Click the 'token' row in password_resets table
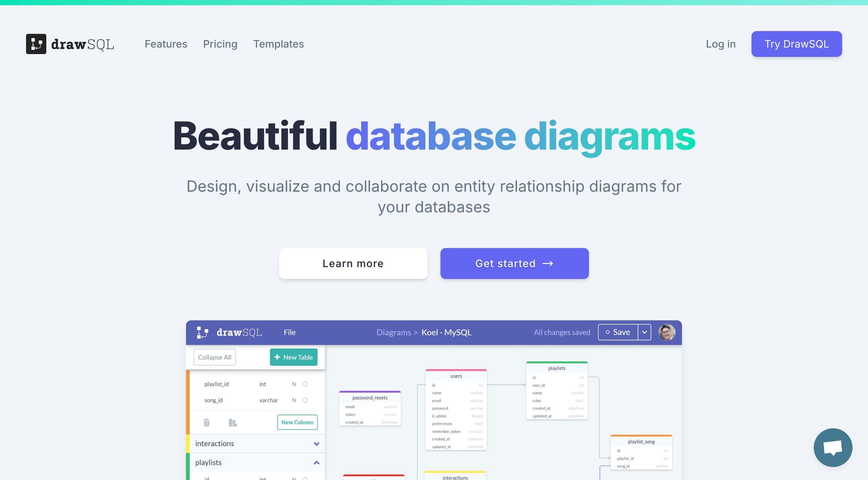The height and width of the screenshot is (480, 868). pyautogui.click(x=370, y=414)
